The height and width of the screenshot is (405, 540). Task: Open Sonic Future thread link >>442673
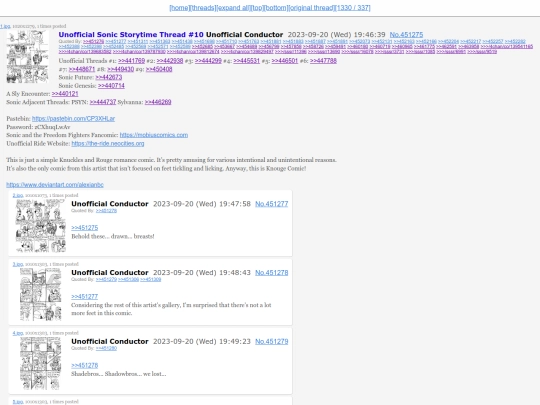pos(108,77)
